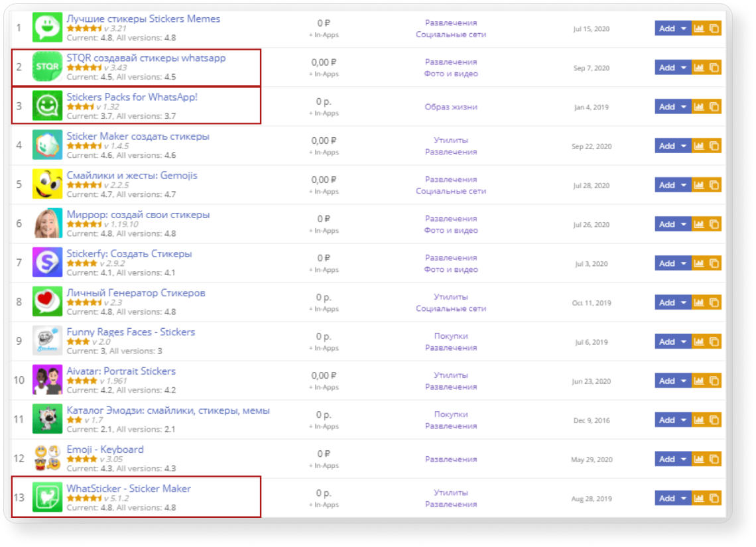Click copy icon for Лучшие стикеры Stickers Memes
The width and height of the screenshot is (756, 547).
pos(714,29)
